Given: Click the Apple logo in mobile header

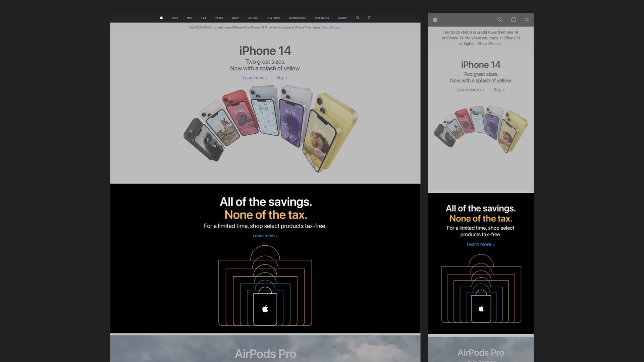Looking at the screenshot, I should [x=435, y=20].
